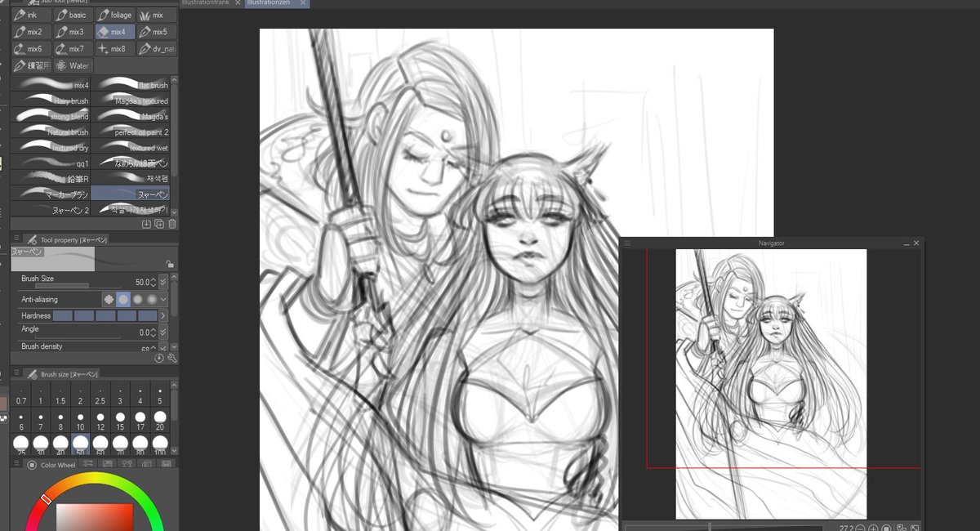Viewport: 980px width, 531px height.
Task: Open Brush Size dynamics dropdown
Action: point(163,282)
